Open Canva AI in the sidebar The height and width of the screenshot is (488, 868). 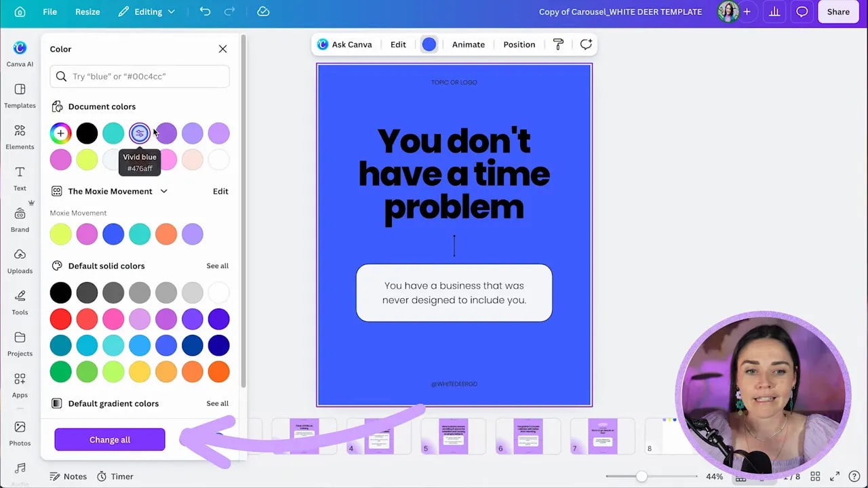click(x=20, y=54)
